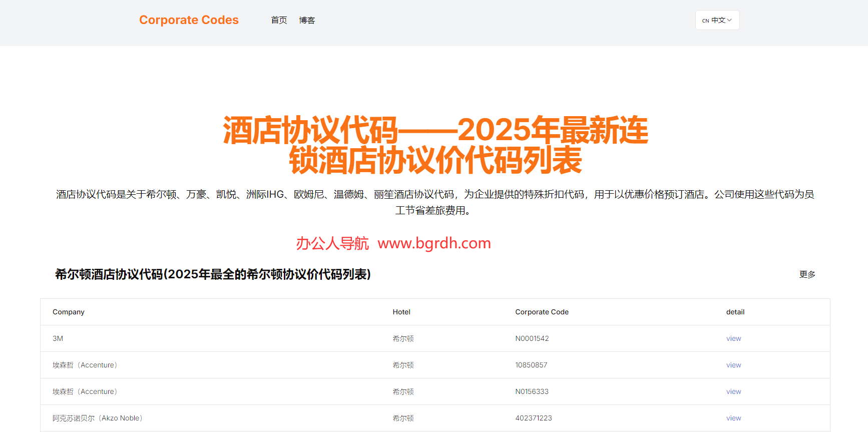
Task: View details for Akzo Noble row
Action: 733,418
